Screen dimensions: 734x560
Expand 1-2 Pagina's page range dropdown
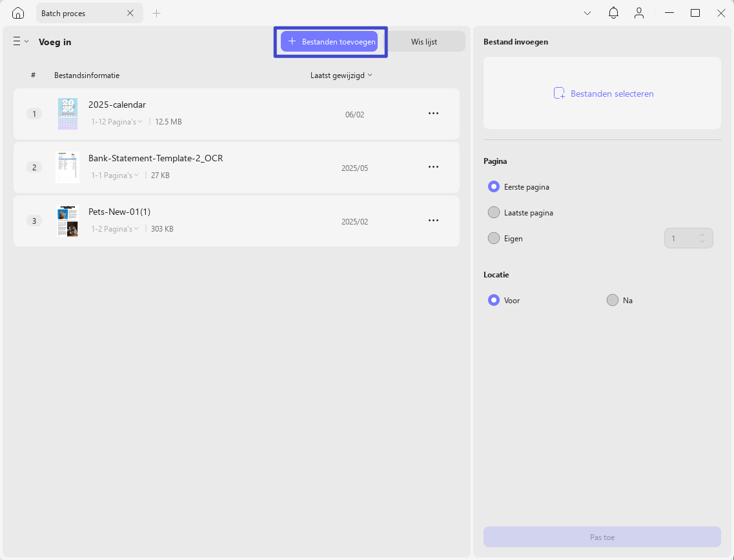click(x=115, y=229)
